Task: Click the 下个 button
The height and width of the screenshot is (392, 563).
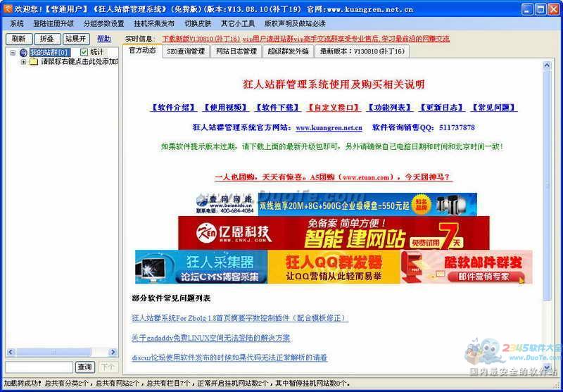Action: [x=108, y=367]
